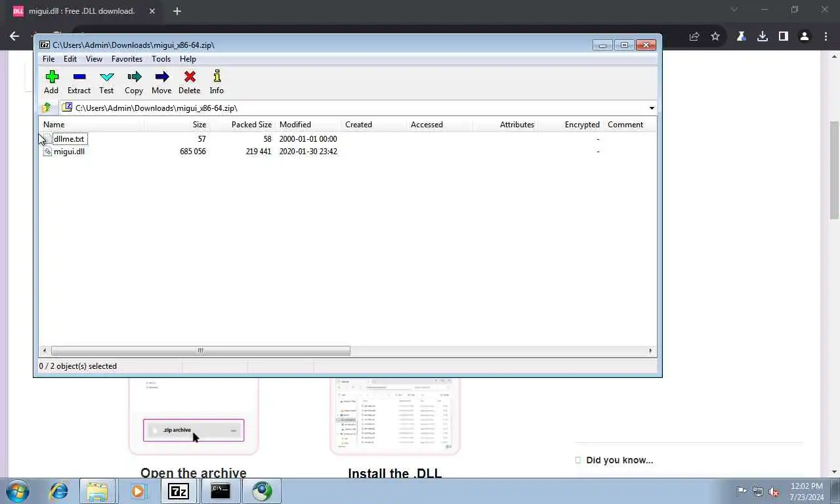Sort by Name column header
Viewport: 840px width, 504px height.
(x=92, y=125)
